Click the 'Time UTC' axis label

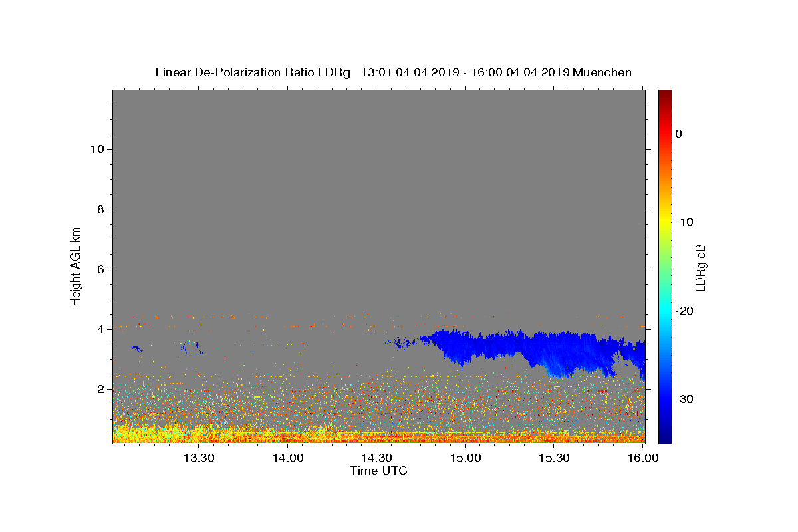click(378, 471)
